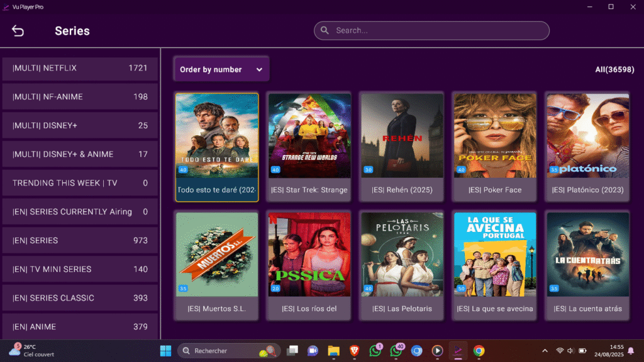Image resolution: width=644 pixels, height=362 pixels.
Task: Click the magnifier icon in the search bar
Action: coord(325,30)
